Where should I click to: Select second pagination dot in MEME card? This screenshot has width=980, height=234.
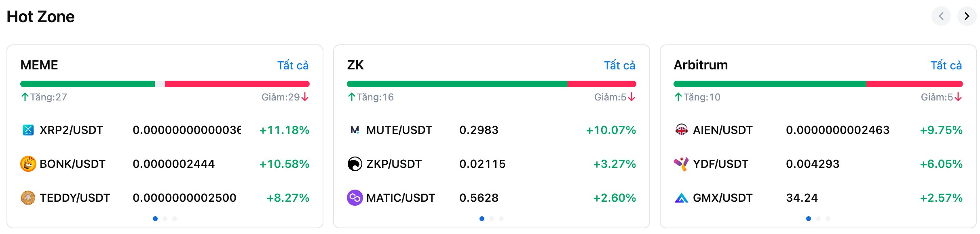[x=165, y=219]
